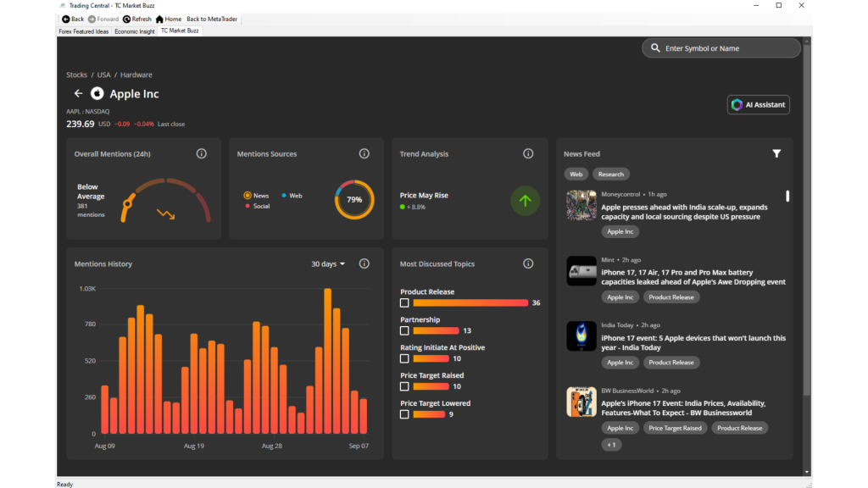This screenshot has width=868, height=488.
Task: Click Product Release tag under Mint article
Action: pyautogui.click(x=671, y=297)
